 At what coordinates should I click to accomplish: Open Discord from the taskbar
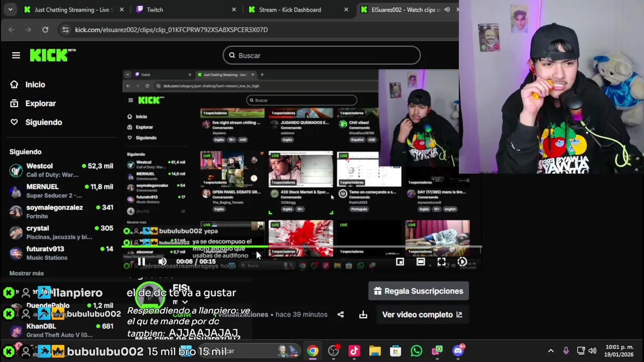pos(458,351)
